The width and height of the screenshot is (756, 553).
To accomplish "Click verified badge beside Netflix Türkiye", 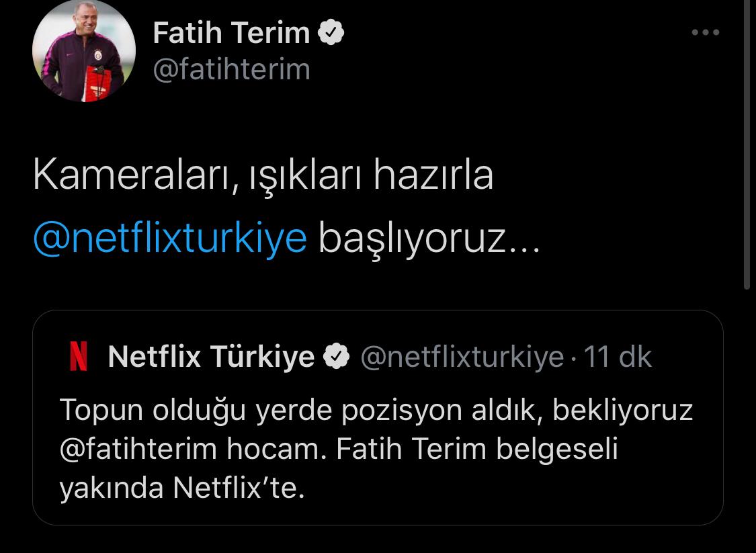I will (x=337, y=357).
